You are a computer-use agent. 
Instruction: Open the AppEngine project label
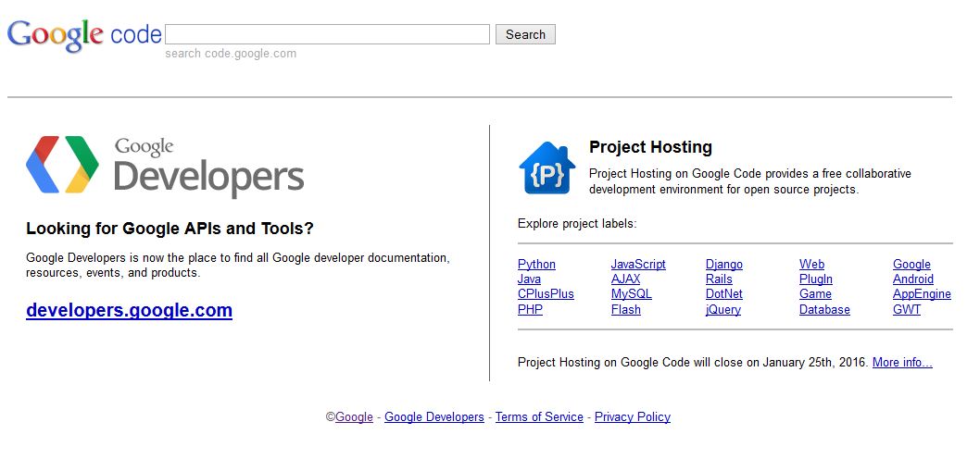point(922,294)
